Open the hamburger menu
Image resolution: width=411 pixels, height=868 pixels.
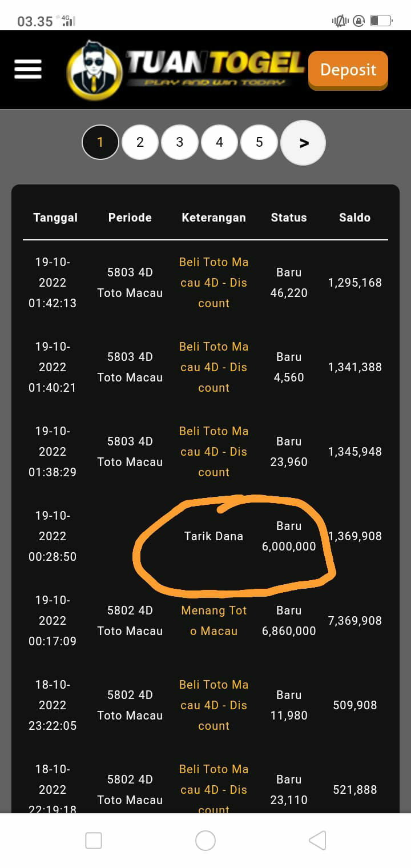point(28,69)
